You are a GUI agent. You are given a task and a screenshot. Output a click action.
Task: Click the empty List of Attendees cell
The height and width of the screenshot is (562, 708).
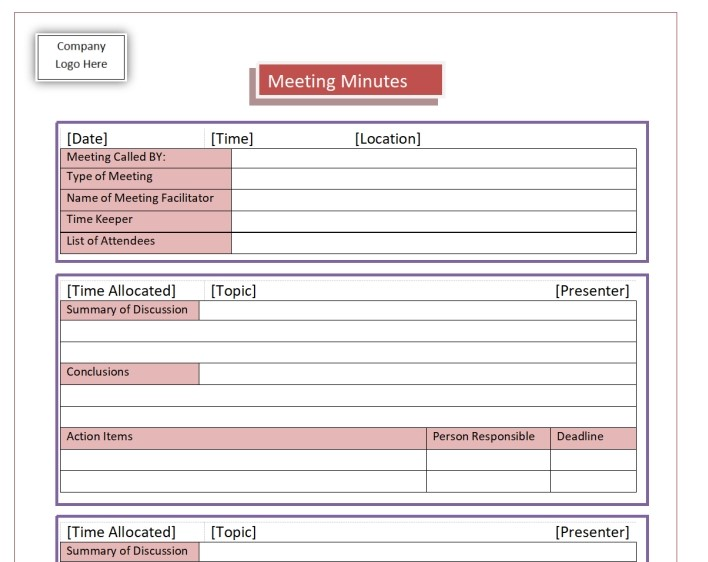[433, 242]
